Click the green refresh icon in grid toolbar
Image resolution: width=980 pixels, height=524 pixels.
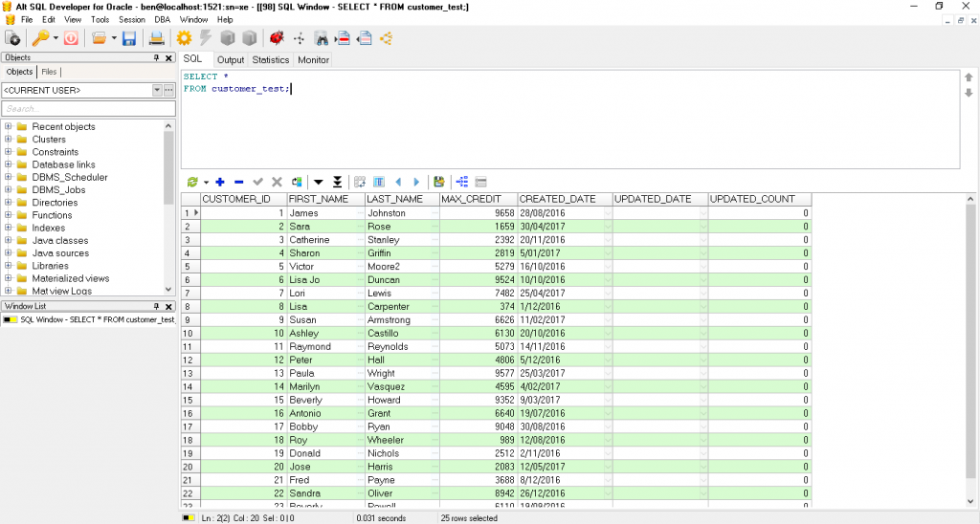[x=193, y=182]
